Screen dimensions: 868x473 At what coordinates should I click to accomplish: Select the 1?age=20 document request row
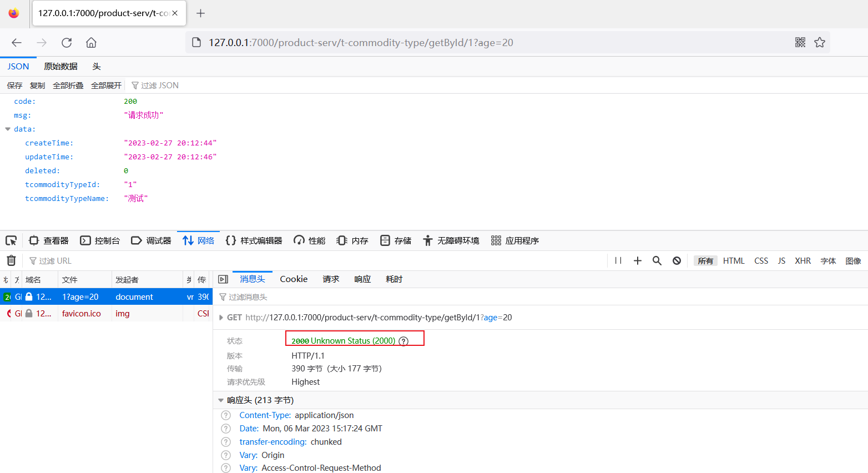(x=106, y=297)
